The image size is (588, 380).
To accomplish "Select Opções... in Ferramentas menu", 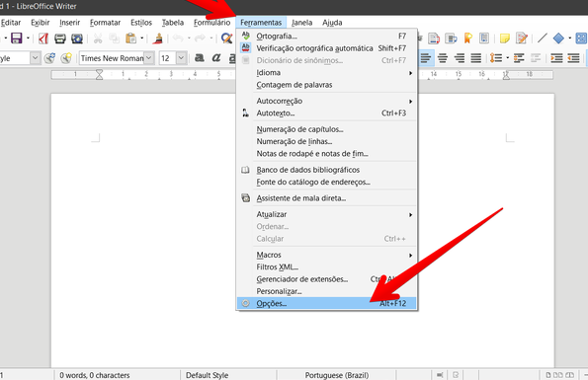I will 327,303.
